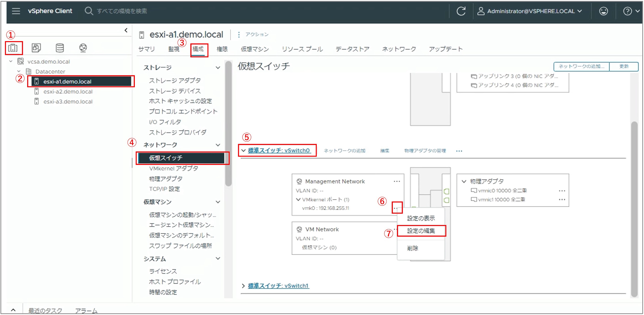Collapse the 仮想マシン settings section
Image resolution: width=644 pixels, height=315 pixels.
tap(218, 202)
